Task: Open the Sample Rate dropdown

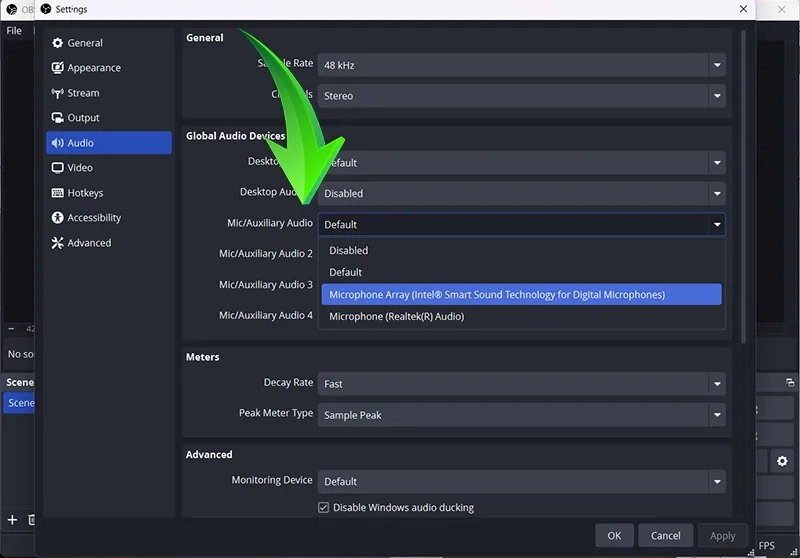Action: tap(521, 65)
